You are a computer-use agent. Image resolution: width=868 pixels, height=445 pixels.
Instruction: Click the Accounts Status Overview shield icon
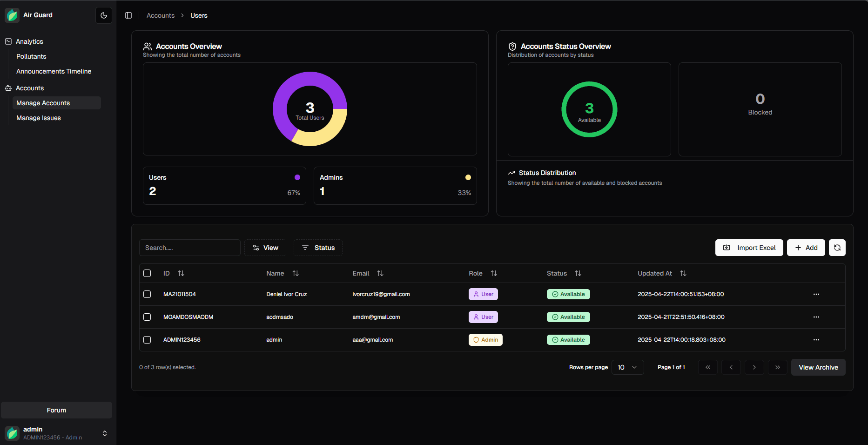pos(512,47)
